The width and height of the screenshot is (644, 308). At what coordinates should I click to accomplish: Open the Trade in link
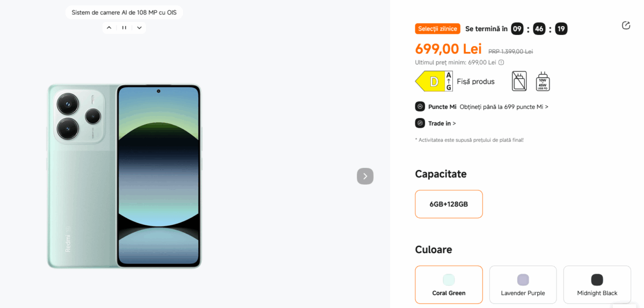pos(442,123)
